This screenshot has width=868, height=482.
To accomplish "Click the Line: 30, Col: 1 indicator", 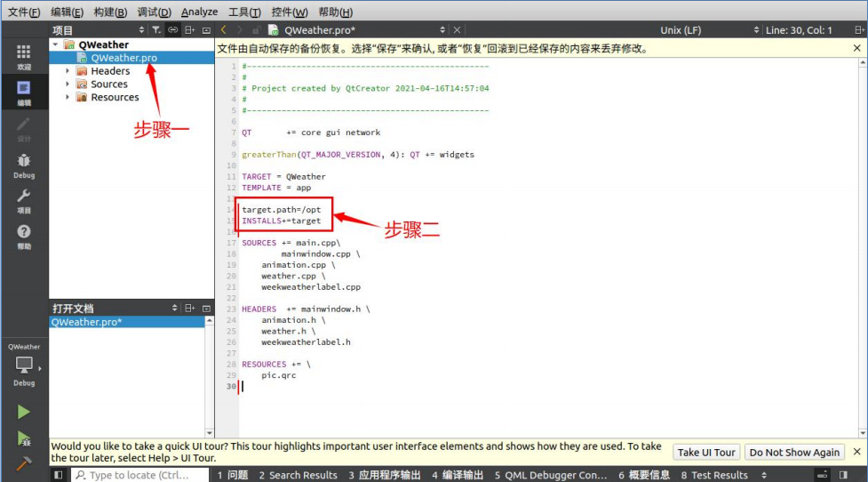I will (799, 30).
